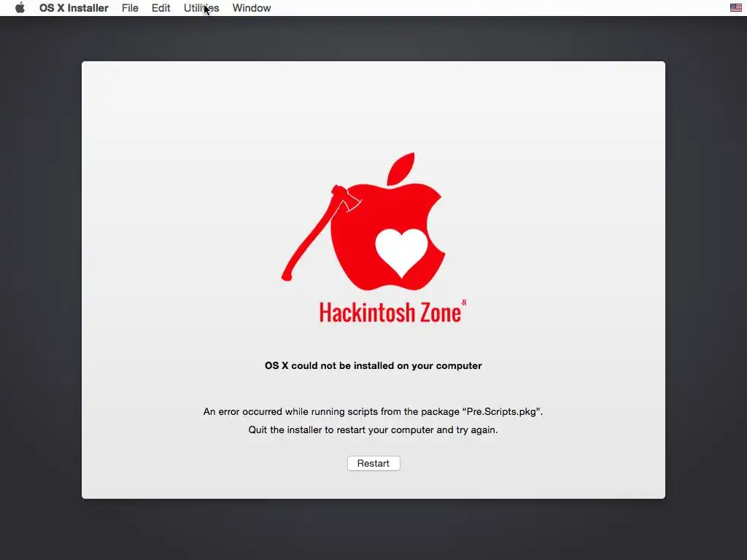
Task: Click "Quit the installer to restart" line
Action: 373,429
